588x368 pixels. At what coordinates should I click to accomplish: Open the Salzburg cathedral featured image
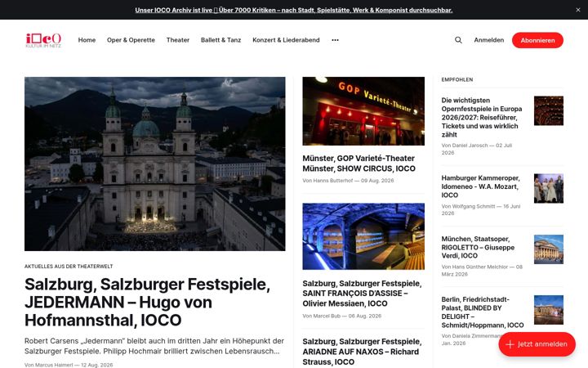[155, 164]
